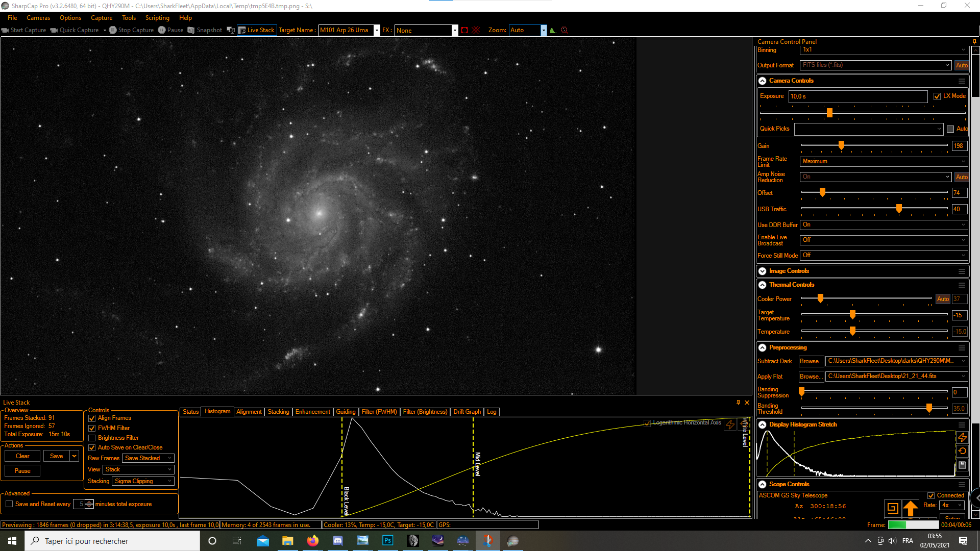Click the scope spiral search icon

(x=892, y=508)
